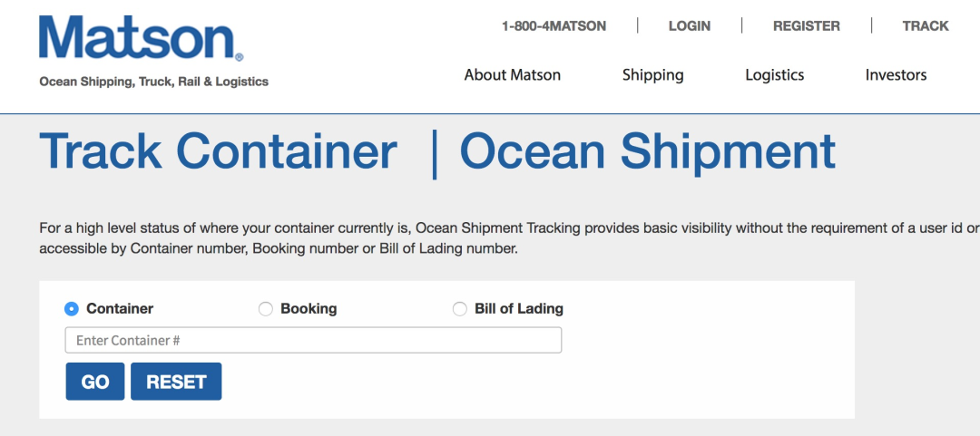Image resolution: width=980 pixels, height=436 pixels.
Task: Open the Investors menu
Action: [896, 75]
